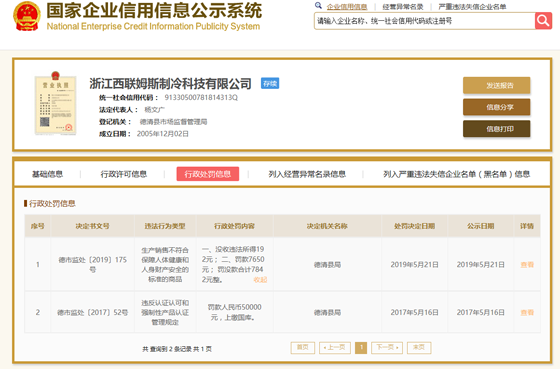560x369 pixels.
Task: View details of the 2019 penalty record
Action: point(527,265)
